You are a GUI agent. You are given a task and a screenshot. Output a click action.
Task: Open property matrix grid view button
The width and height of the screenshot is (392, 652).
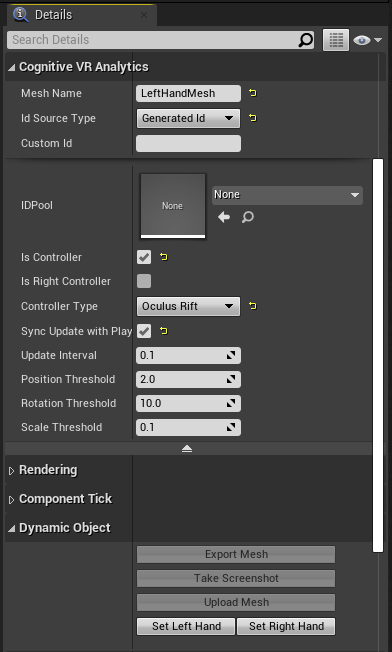[336, 40]
